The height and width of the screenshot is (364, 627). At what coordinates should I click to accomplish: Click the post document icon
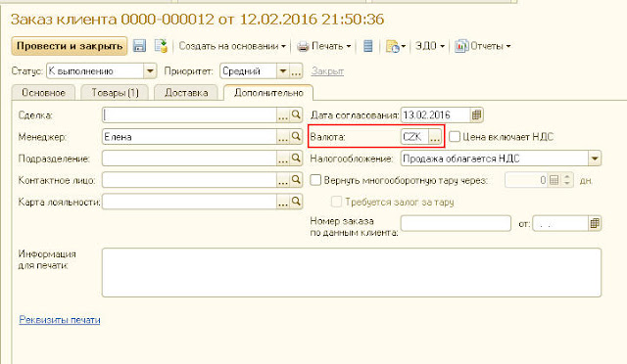pos(161,46)
